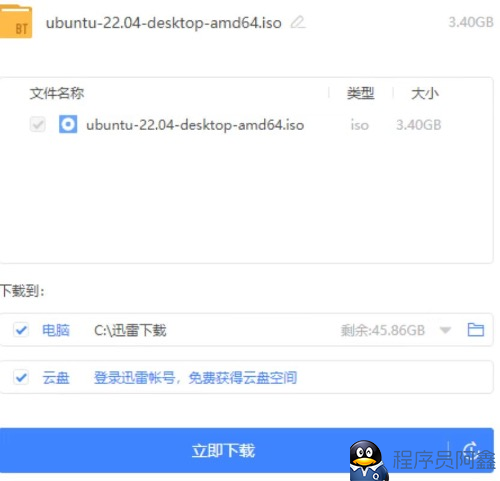Click the 立即下载 download button
Screen dimensions: 500x481
coord(247,450)
